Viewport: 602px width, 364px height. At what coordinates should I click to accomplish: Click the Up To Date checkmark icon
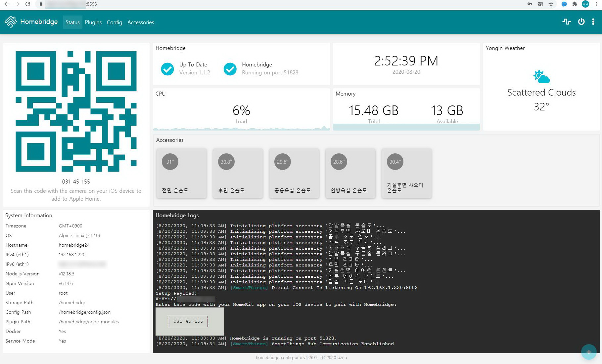coord(167,69)
